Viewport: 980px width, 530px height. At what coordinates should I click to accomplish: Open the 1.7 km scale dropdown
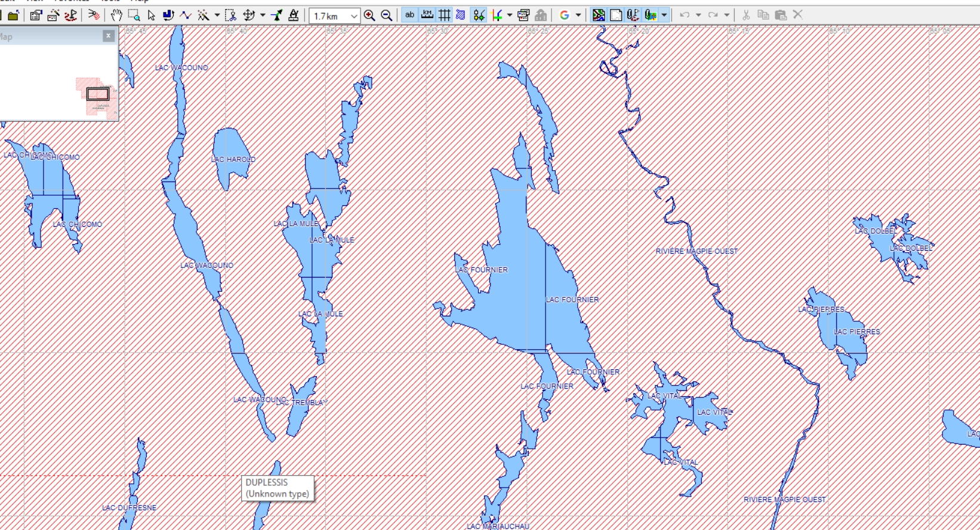[354, 16]
